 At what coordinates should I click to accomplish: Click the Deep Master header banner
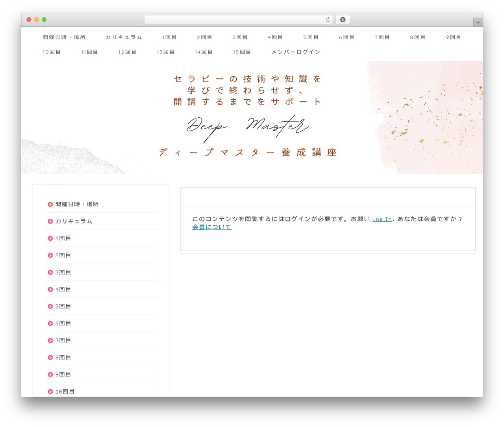pyautogui.click(x=252, y=117)
